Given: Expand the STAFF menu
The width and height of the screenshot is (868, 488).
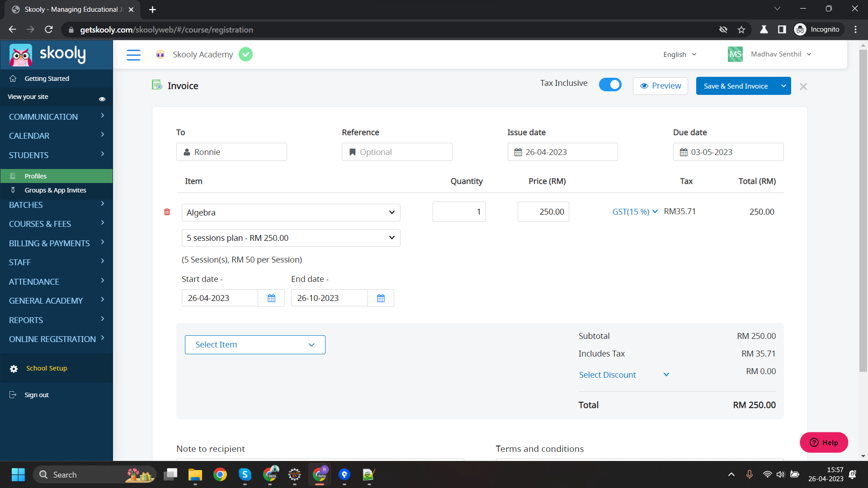Looking at the screenshot, I should click(57, 262).
